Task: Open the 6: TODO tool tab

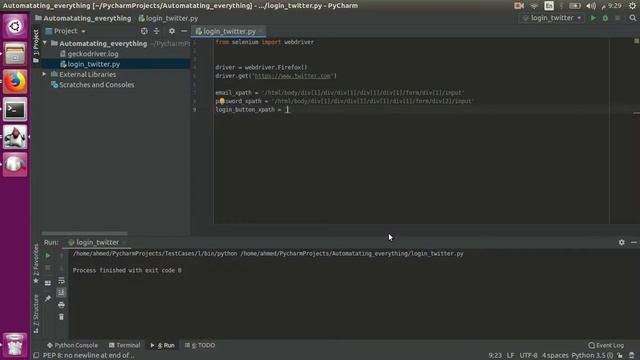Action: [200, 345]
